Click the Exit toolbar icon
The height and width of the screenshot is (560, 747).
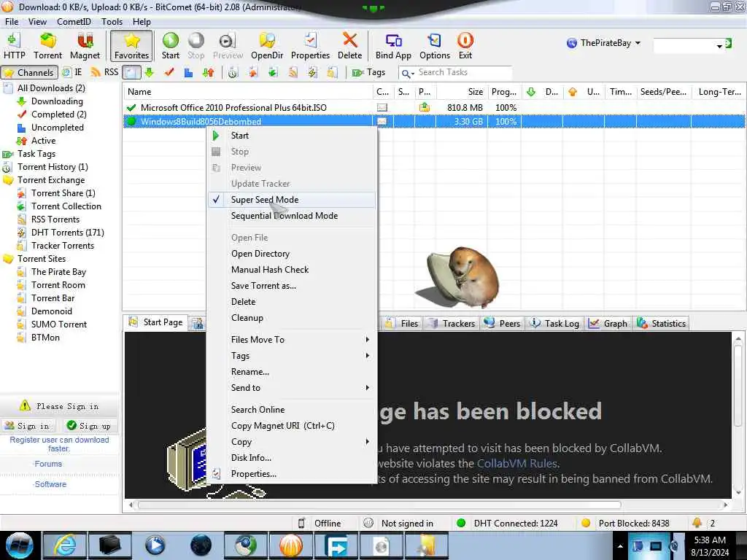coord(465,46)
